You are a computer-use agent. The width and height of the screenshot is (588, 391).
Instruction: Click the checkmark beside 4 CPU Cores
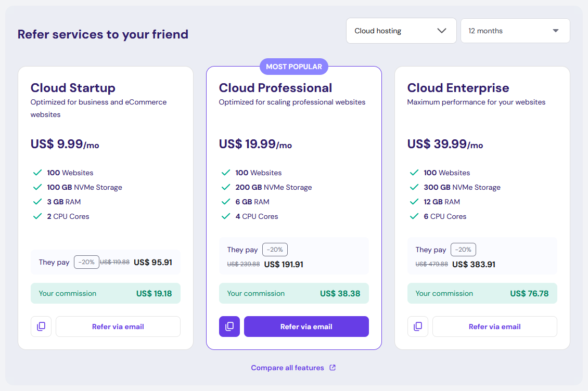point(225,216)
